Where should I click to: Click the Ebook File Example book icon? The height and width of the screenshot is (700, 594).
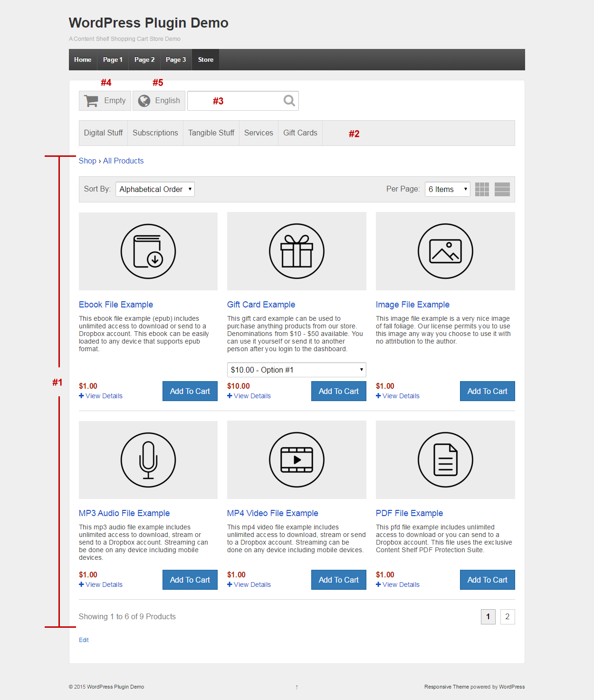coord(148,251)
